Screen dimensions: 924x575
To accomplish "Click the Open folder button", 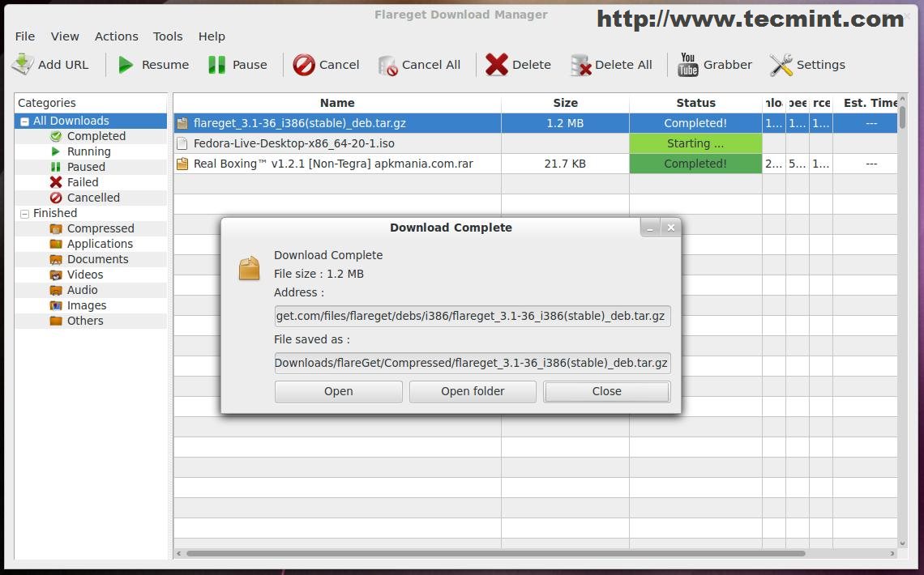I will tap(473, 391).
